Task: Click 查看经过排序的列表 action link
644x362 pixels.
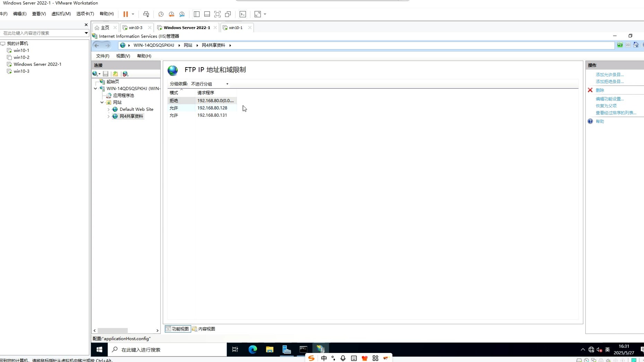Action: click(616, 113)
